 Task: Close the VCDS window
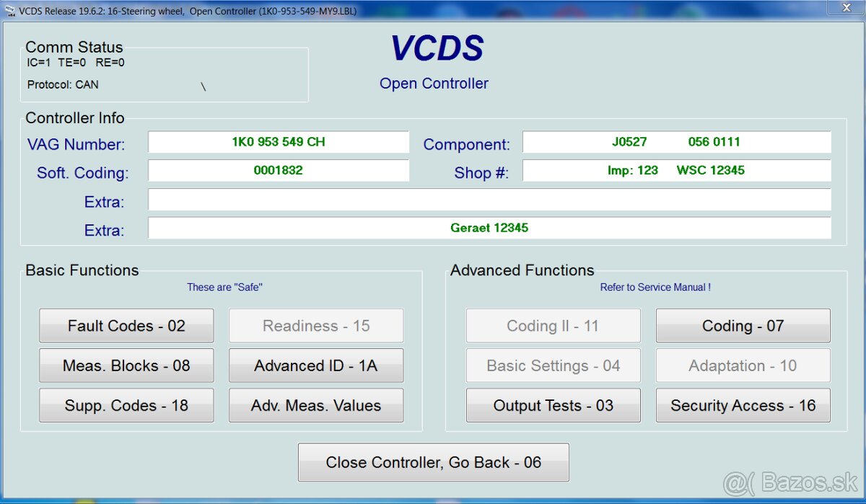pyautogui.click(x=844, y=8)
